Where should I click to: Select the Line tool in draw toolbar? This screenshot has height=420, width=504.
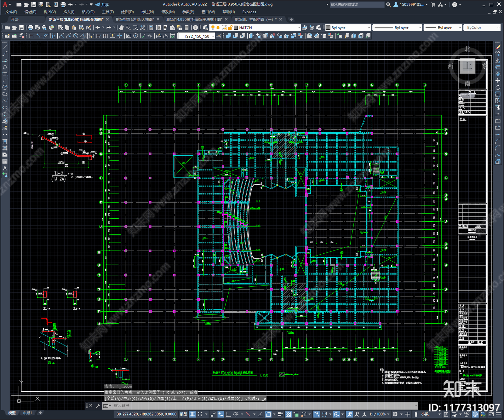pyautogui.click(x=5, y=47)
